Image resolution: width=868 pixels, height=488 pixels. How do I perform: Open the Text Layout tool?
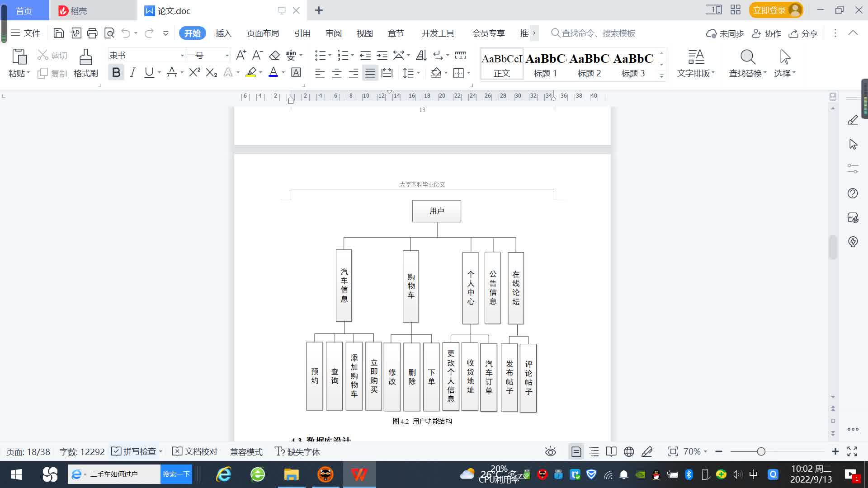(696, 63)
